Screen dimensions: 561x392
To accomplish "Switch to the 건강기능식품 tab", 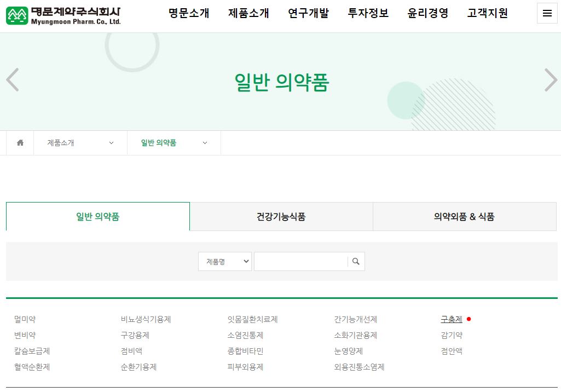I will [281, 216].
